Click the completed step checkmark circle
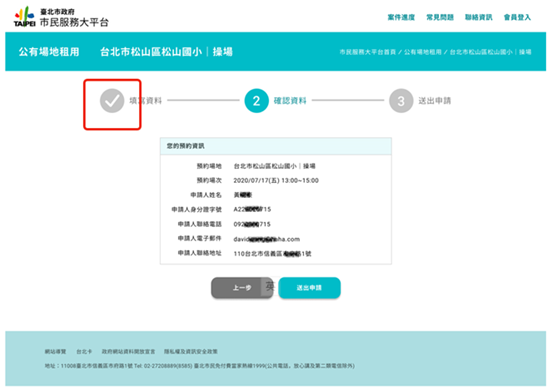 112,101
